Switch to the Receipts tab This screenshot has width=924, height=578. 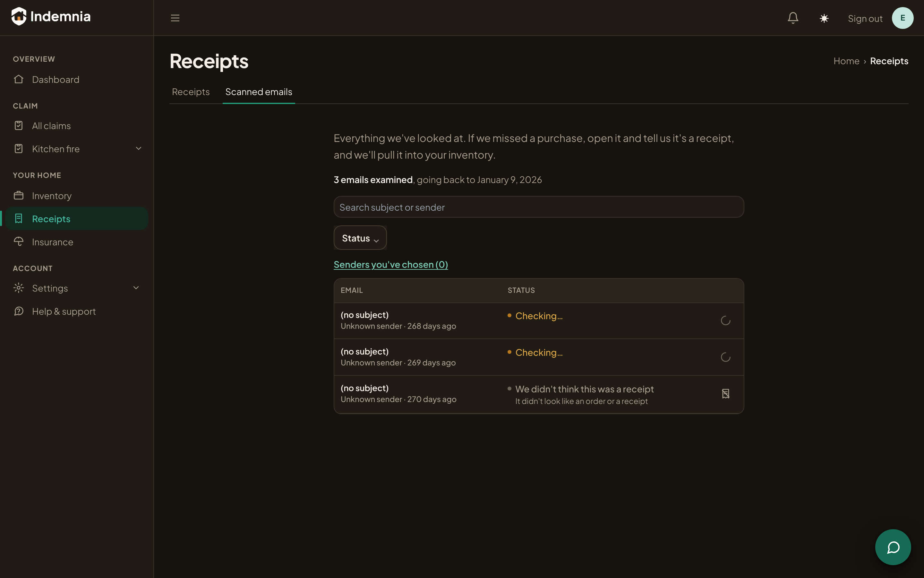pyautogui.click(x=191, y=92)
